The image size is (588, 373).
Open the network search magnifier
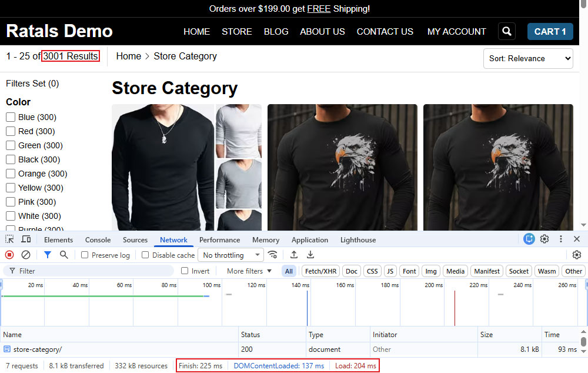pyautogui.click(x=64, y=255)
